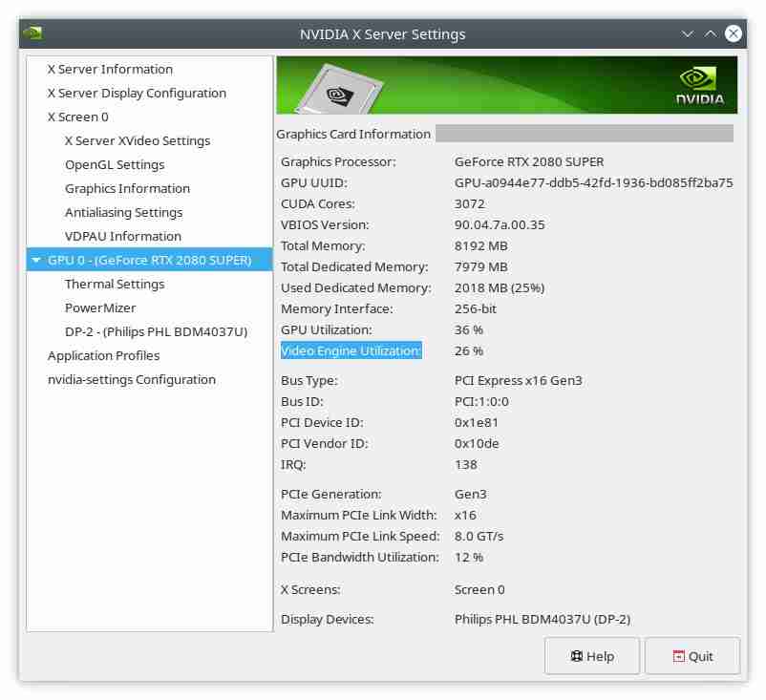Viewport: 766px width, 700px height.
Task: Click the Total Memory value 8192 MB
Action: 480,246
